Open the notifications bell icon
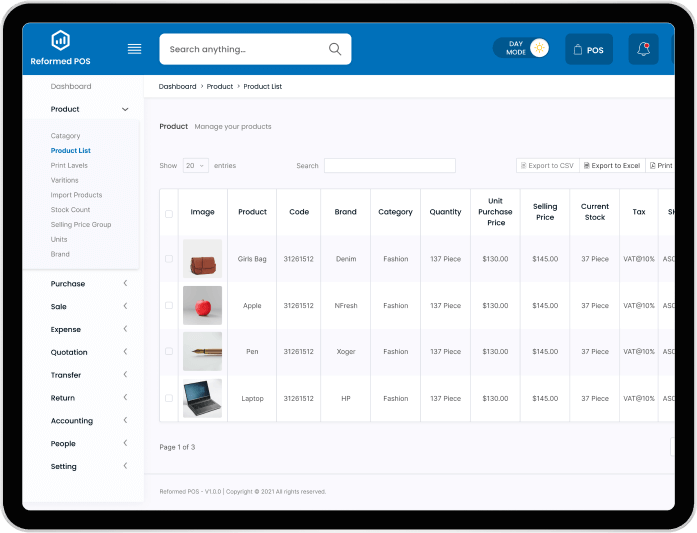The height and width of the screenshot is (533, 697). coord(643,49)
